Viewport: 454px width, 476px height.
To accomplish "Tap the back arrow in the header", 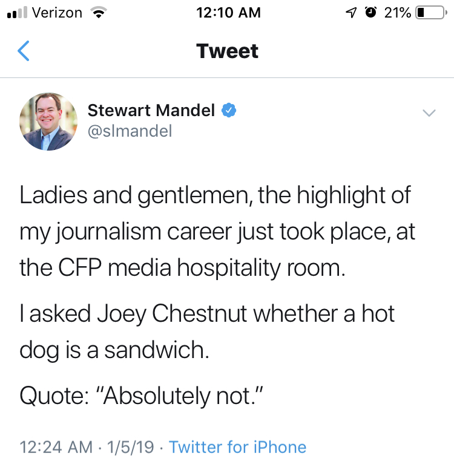I will 24,51.
